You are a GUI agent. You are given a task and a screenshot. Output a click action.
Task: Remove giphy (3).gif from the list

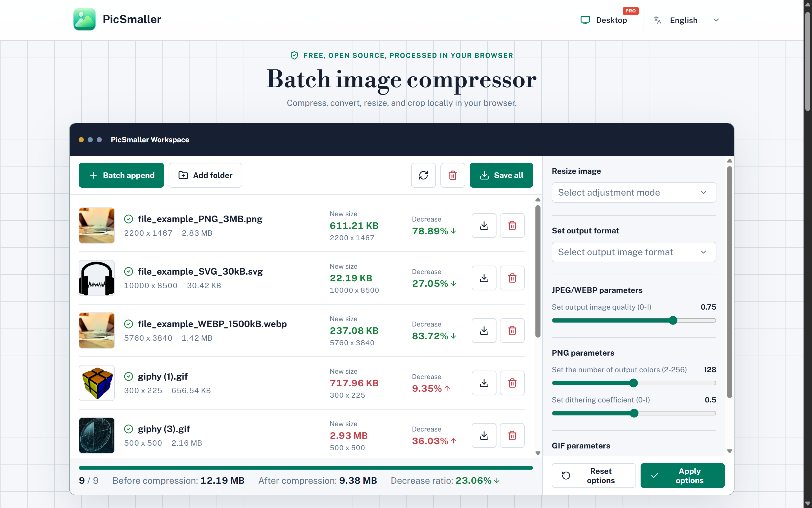[x=512, y=435]
